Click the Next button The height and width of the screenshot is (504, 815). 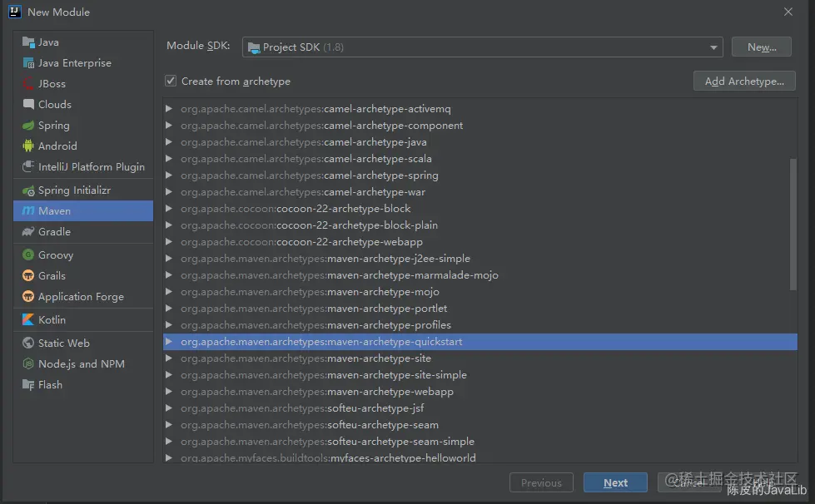pyautogui.click(x=615, y=482)
